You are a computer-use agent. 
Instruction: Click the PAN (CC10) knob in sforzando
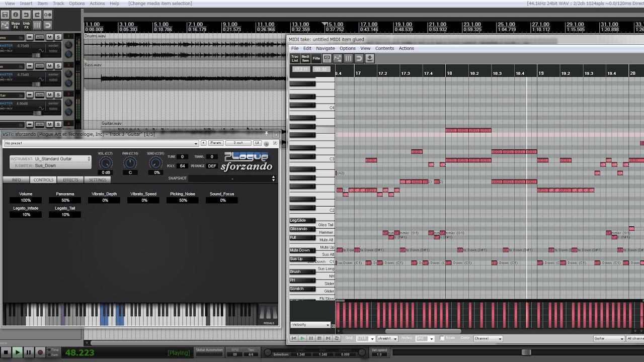(x=130, y=163)
